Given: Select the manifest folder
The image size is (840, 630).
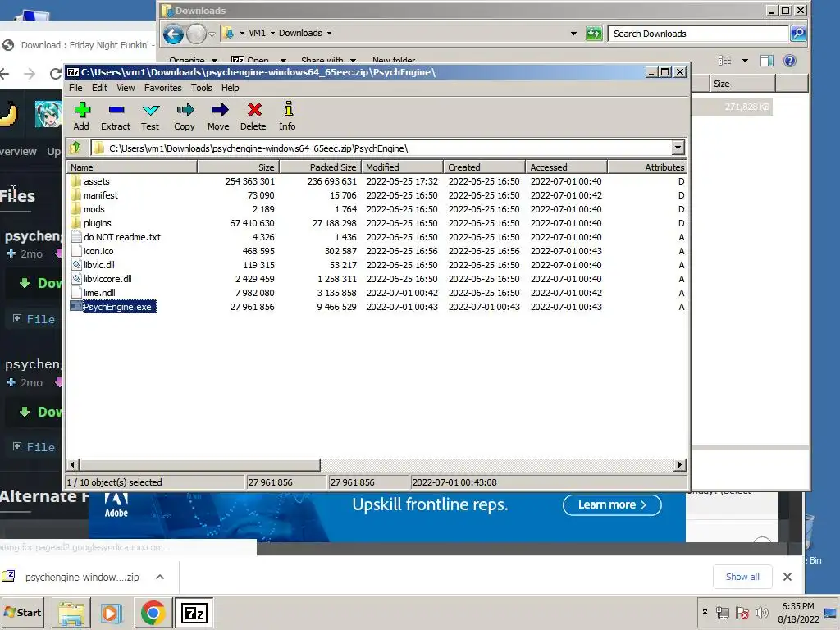Looking at the screenshot, I should (101, 195).
